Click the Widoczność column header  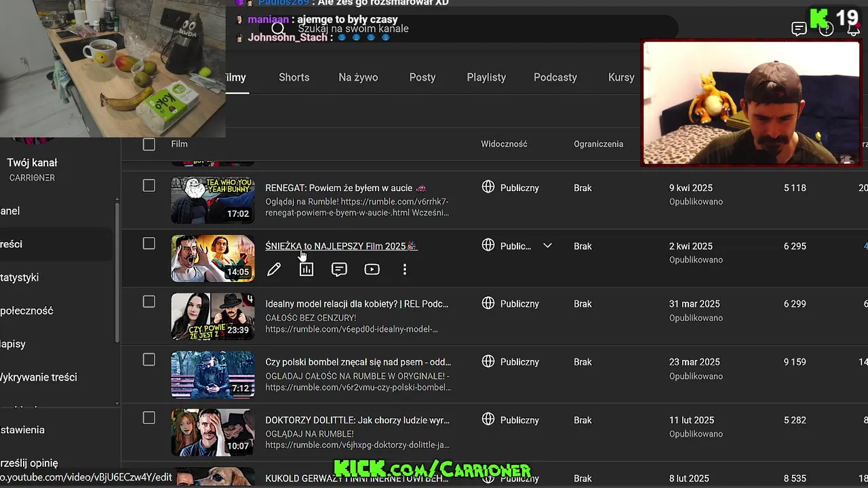504,144
